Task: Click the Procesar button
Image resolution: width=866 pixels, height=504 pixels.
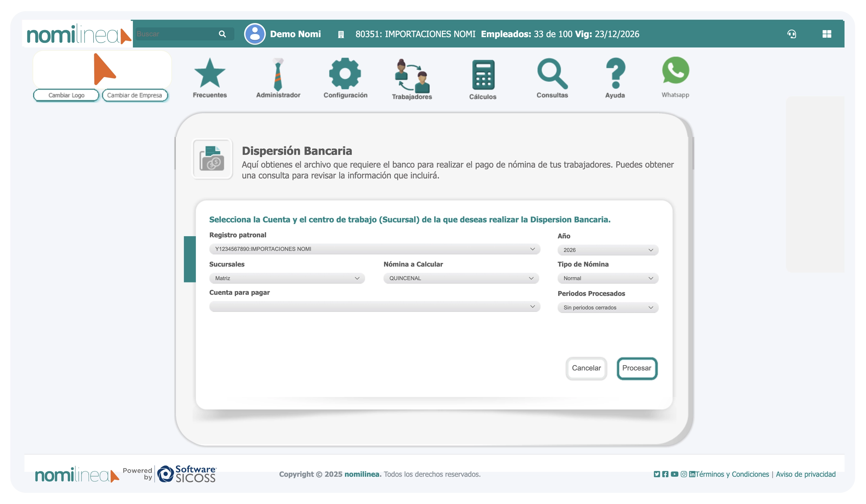Action: pos(637,368)
